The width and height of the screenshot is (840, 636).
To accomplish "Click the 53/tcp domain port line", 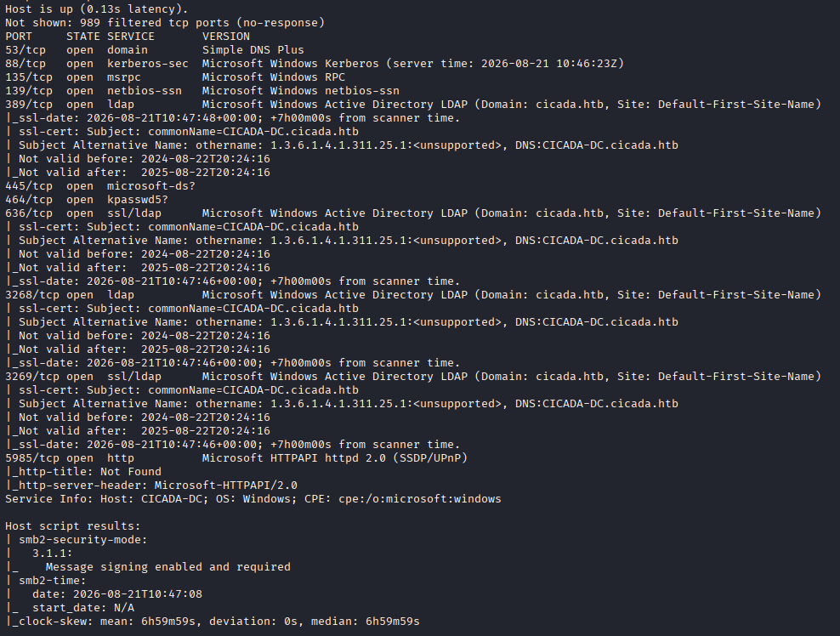I will tap(155, 50).
